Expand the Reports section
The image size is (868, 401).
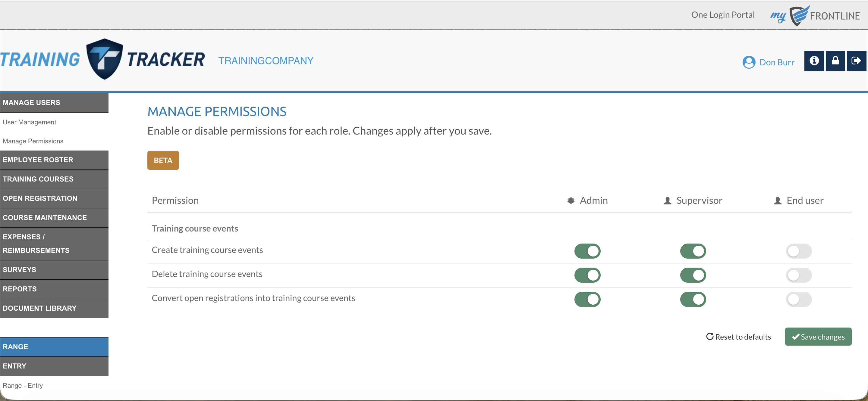pyautogui.click(x=54, y=289)
